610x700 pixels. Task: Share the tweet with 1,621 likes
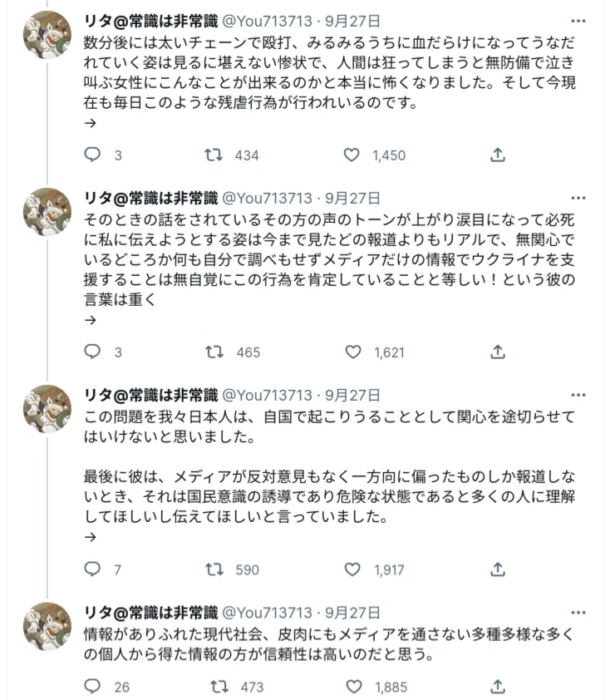pyautogui.click(x=498, y=352)
